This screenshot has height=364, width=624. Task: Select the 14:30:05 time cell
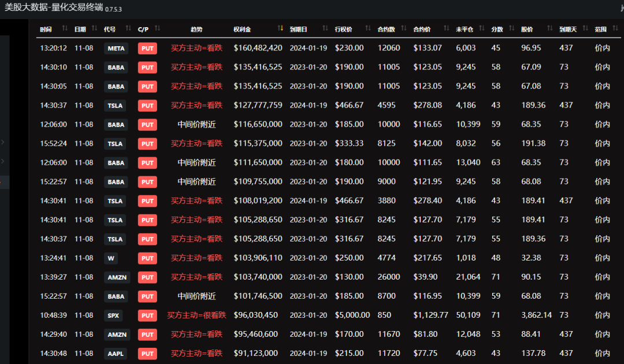pos(53,86)
